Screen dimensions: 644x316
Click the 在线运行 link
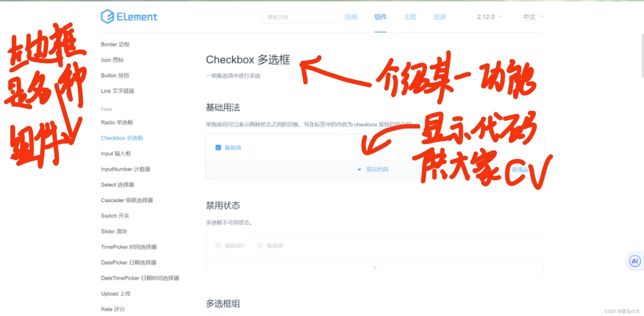(x=519, y=170)
